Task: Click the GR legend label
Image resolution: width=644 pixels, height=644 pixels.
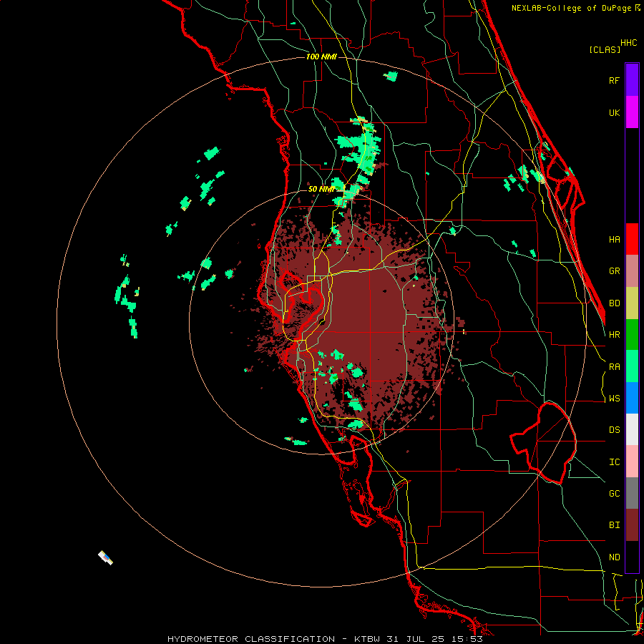Action: 614,271
